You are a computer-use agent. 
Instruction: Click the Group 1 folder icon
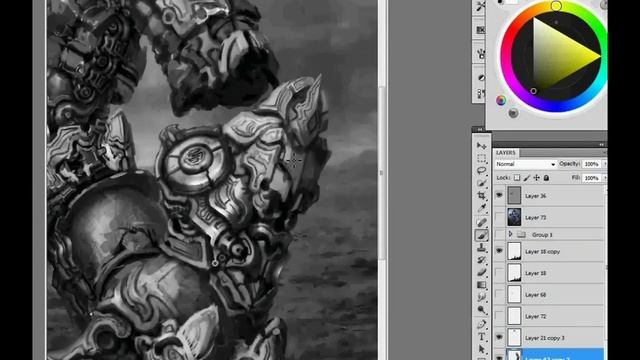pos(521,235)
